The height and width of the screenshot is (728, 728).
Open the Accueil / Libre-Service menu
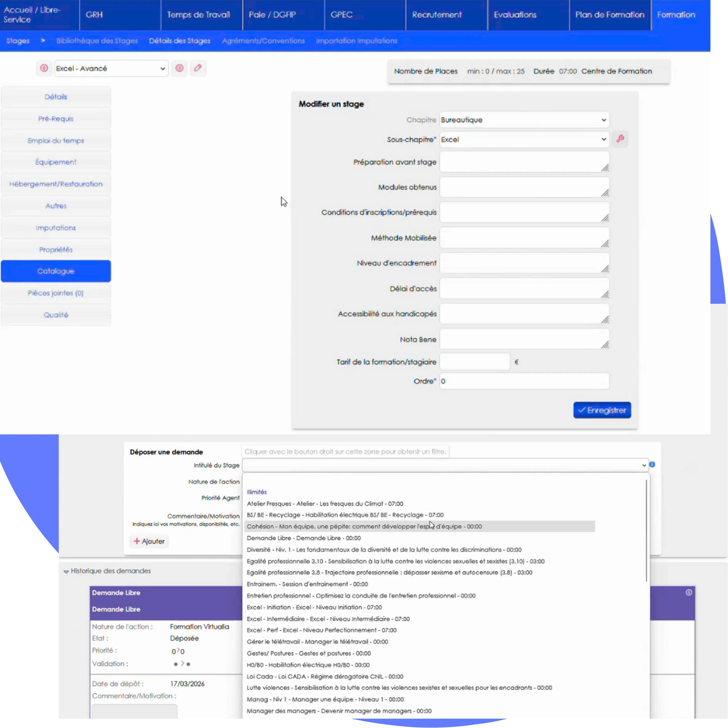click(x=40, y=15)
